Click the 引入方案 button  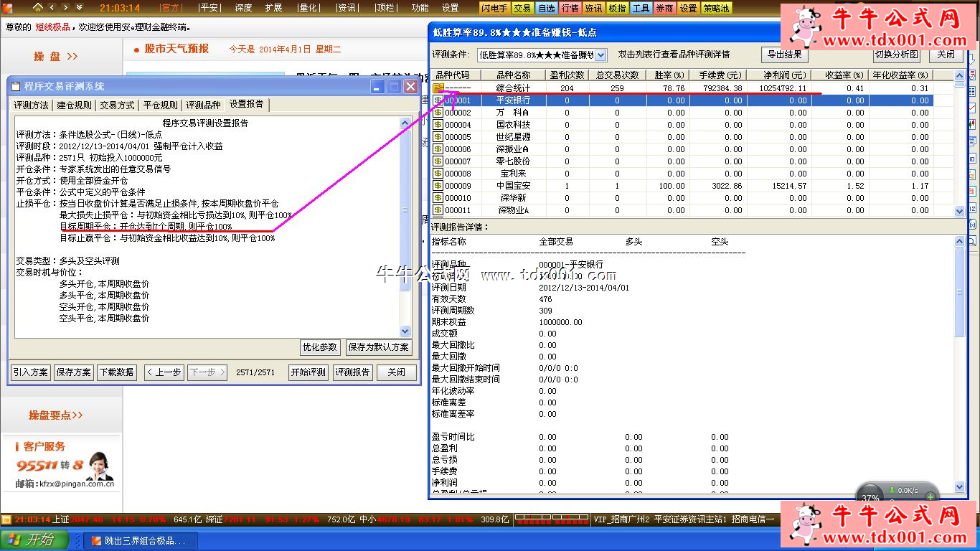click(x=31, y=372)
